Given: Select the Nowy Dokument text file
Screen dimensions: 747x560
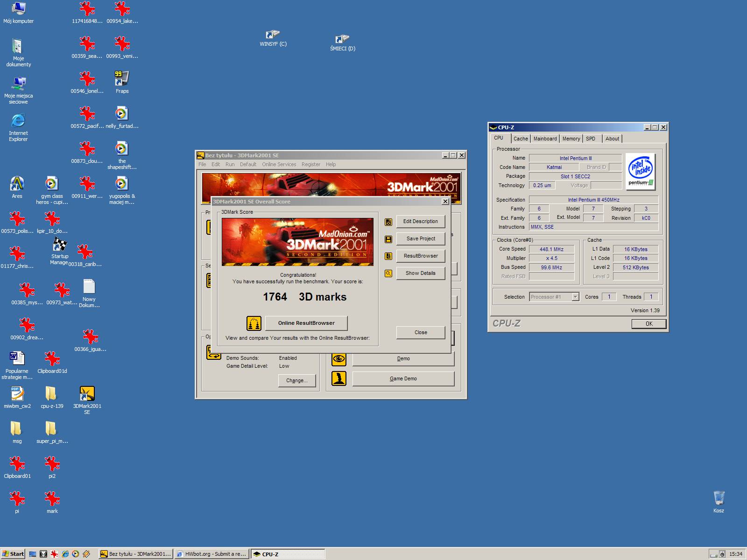Looking at the screenshot, I should [89, 293].
